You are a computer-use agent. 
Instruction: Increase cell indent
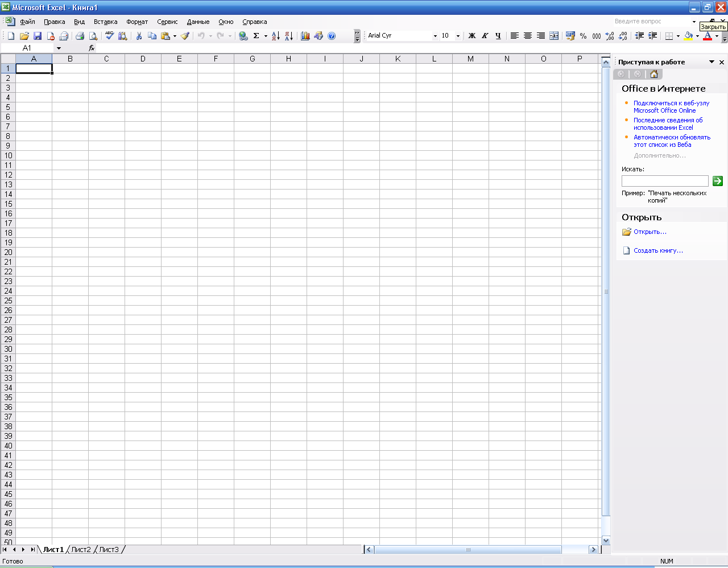[652, 36]
